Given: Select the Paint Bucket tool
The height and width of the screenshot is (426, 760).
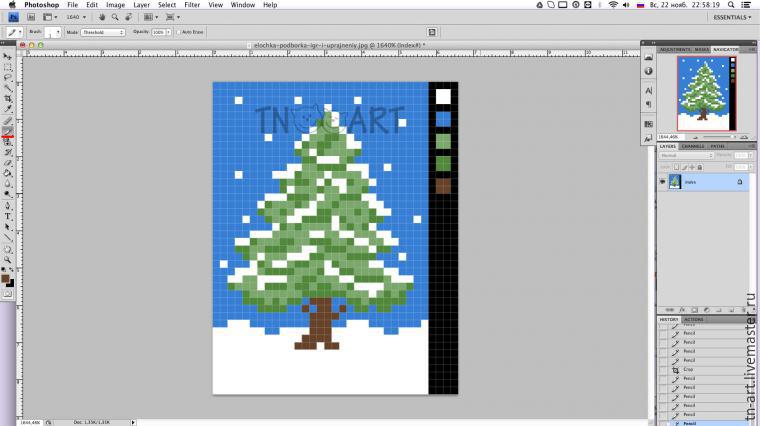Looking at the screenshot, I should click(7, 173).
